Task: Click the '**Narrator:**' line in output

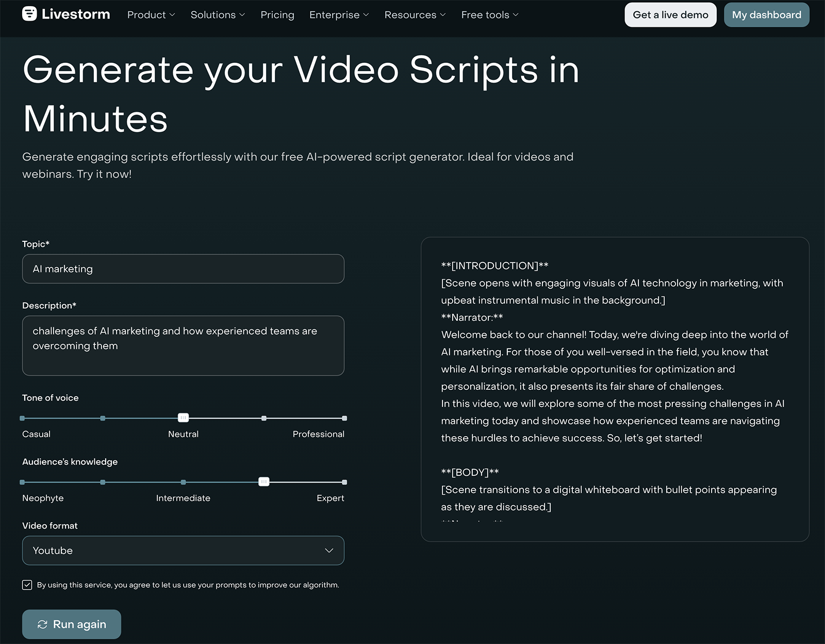Action: [472, 318]
